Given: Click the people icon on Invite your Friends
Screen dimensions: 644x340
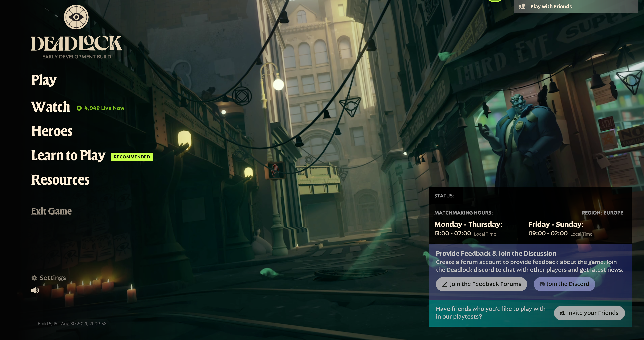Looking at the screenshot, I should [x=562, y=313].
